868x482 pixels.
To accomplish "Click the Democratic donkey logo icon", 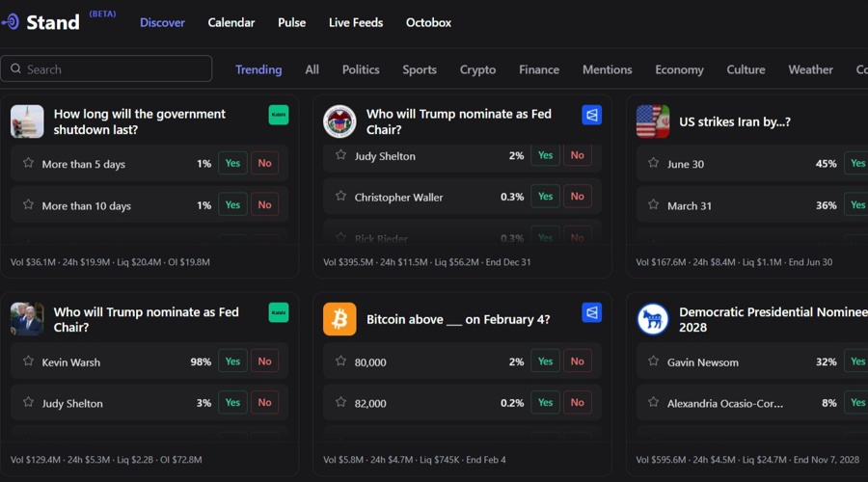I will pos(653,319).
